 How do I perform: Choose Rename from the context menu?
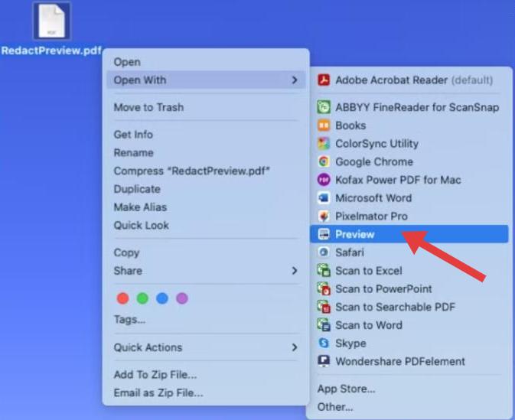click(x=206, y=153)
